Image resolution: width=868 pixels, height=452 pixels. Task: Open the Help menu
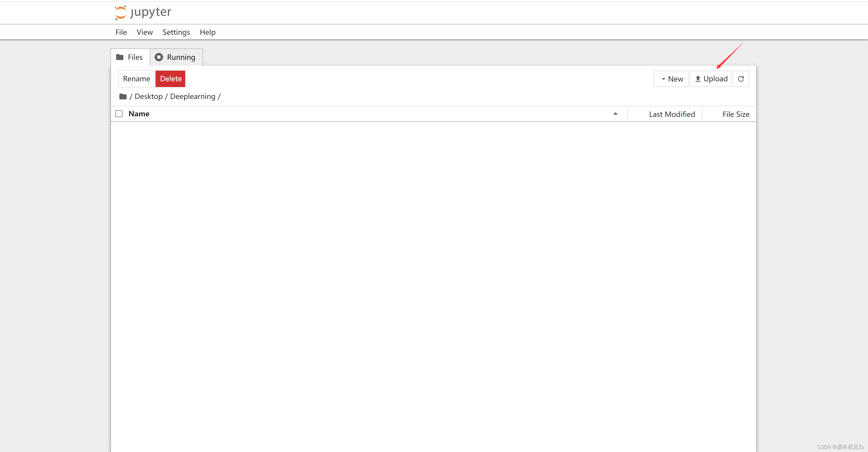207,32
